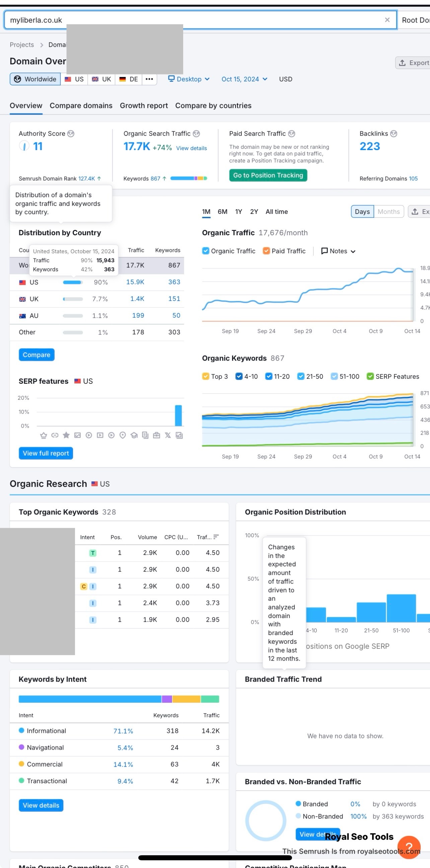Sort keywords by the Traffic column icon
The image size is (430, 868).
tap(216, 537)
